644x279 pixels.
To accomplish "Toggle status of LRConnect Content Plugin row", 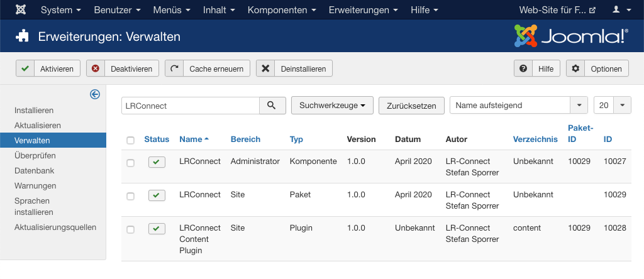I will pos(157,229).
